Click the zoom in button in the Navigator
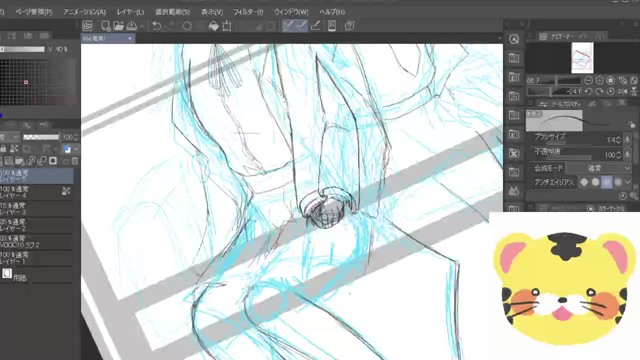Screen dimensions: 640x360 [x=599, y=80]
